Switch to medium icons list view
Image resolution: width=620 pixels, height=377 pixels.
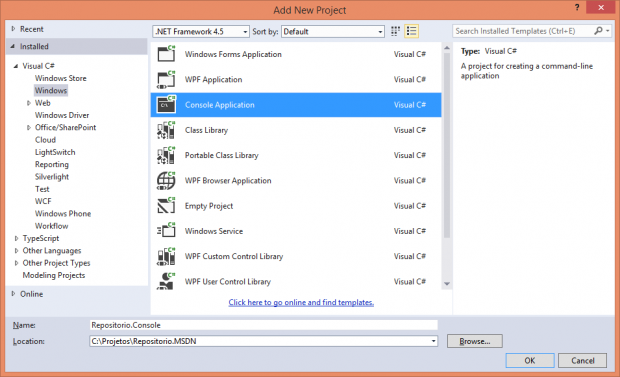tap(411, 31)
